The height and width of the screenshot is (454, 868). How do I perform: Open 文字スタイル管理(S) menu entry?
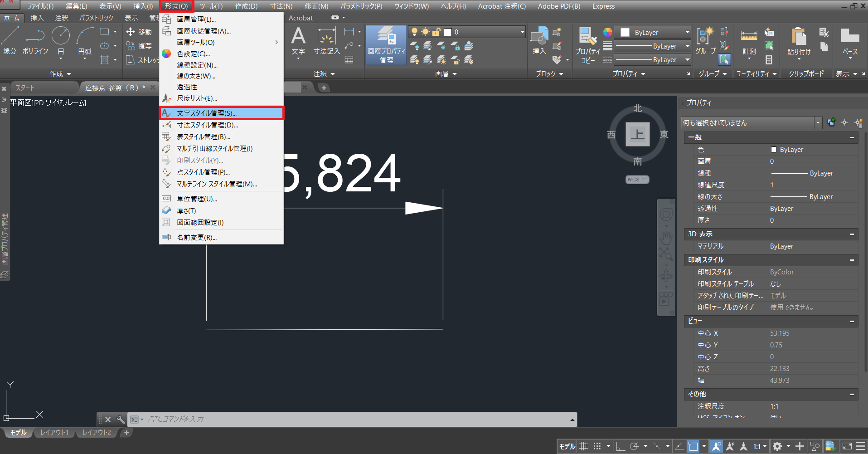[221, 113]
